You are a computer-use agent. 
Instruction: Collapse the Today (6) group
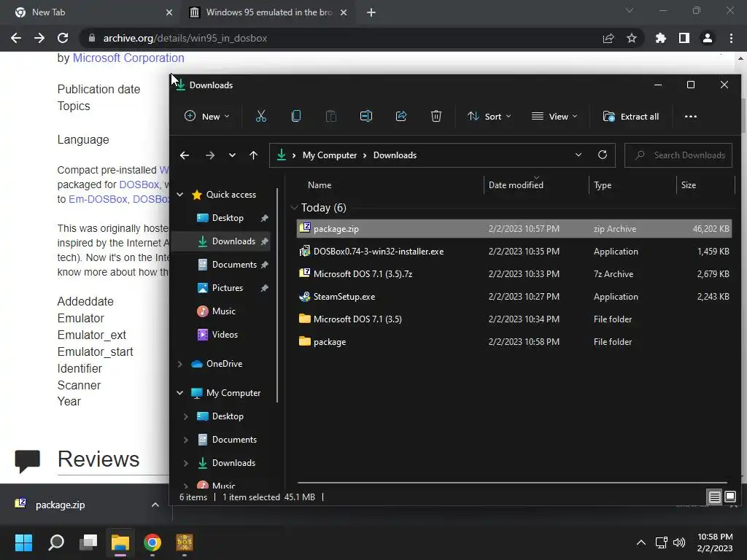click(x=295, y=208)
